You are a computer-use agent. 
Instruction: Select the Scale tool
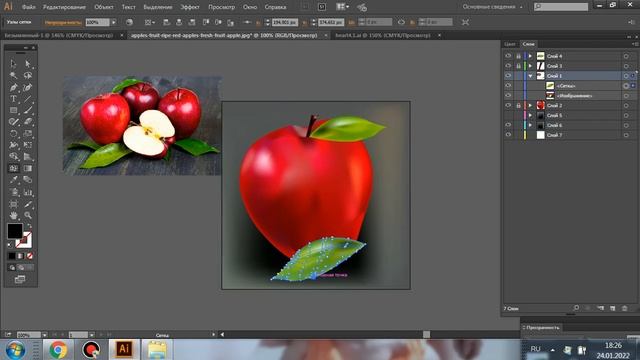click(28, 133)
